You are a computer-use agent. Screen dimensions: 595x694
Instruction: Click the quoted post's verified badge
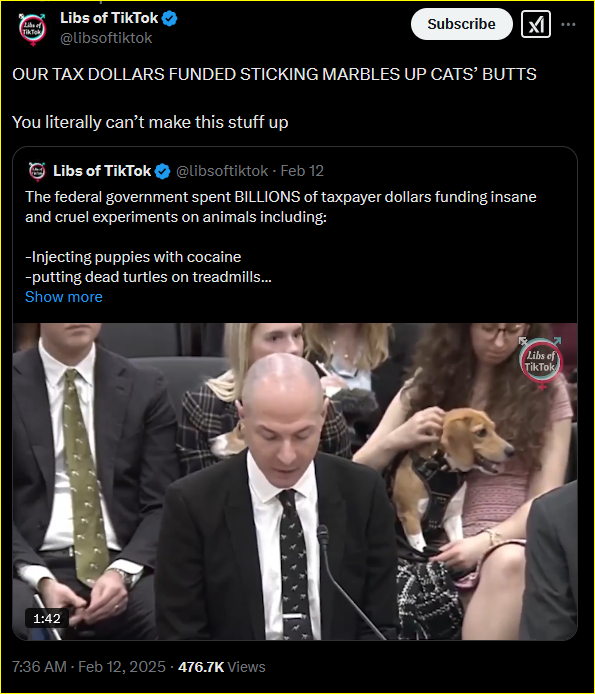[162, 171]
